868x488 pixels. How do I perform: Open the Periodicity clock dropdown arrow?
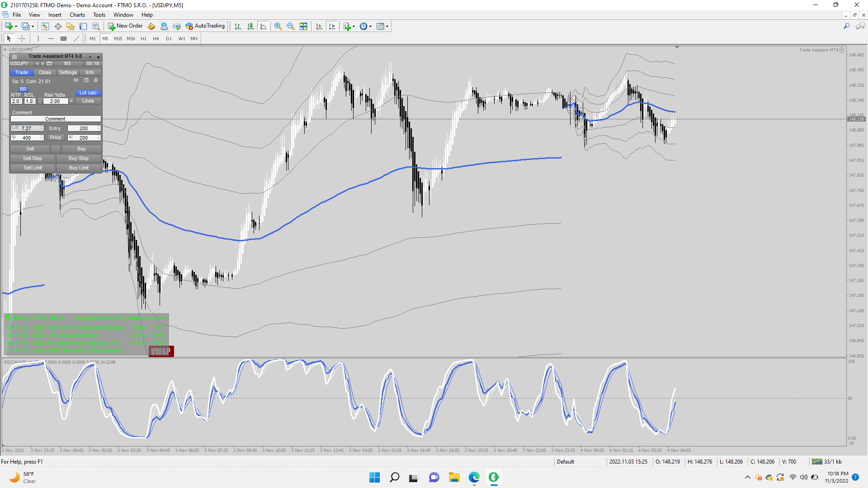pyautogui.click(x=371, y=26)
